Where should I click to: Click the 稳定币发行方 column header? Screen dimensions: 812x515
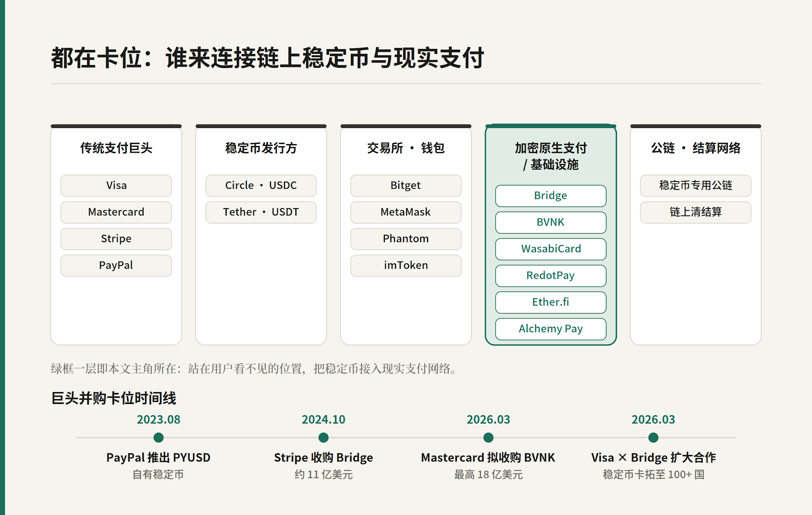pos(261,148)
